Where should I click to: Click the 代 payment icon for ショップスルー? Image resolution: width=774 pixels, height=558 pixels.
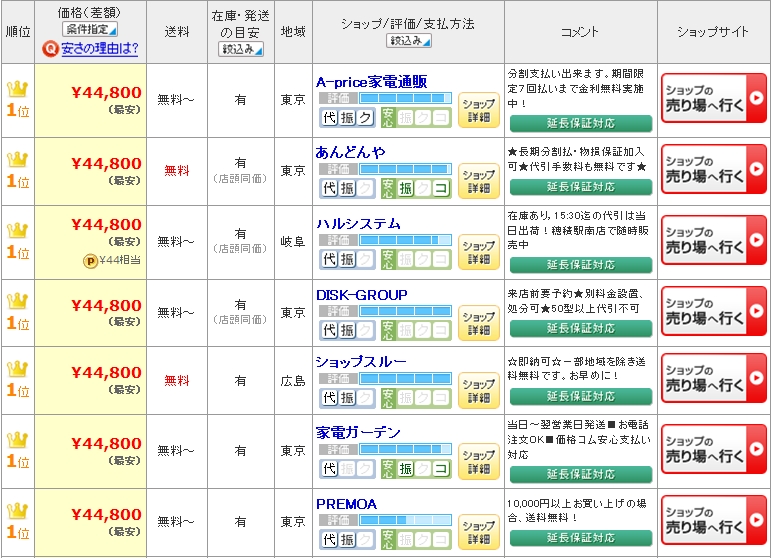click(x=329, y=398)
